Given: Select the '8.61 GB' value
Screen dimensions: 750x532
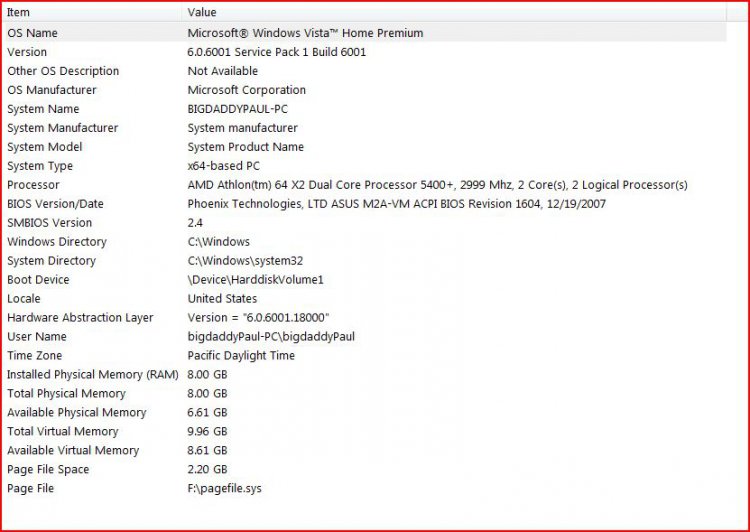Looking at the screenshot, I should 207,451.
